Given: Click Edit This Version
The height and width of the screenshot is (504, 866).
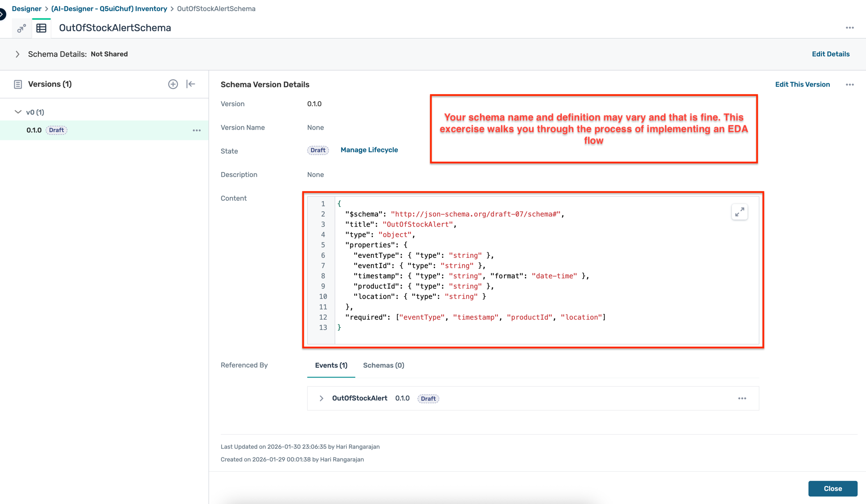Looking at the screenshot, I should click(802, 84).
